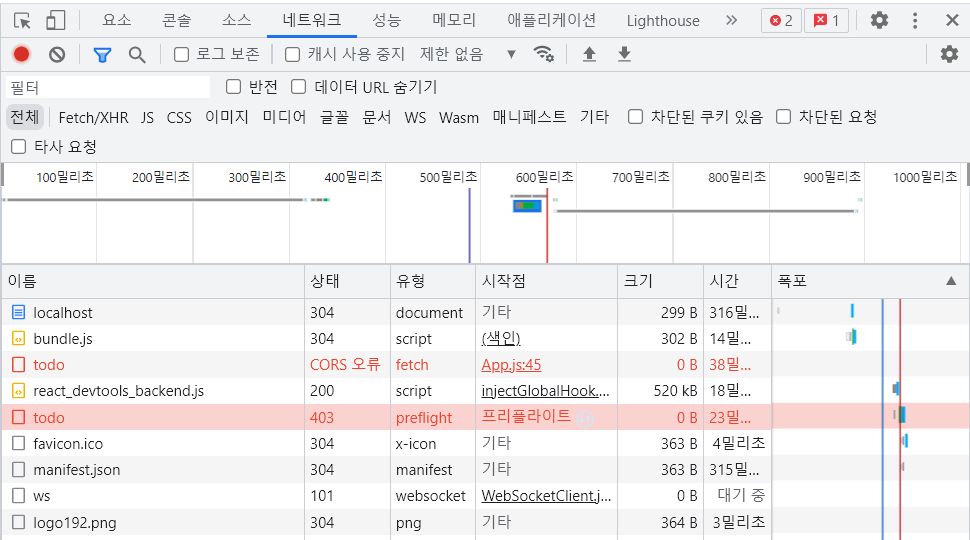The width and height of the screenshot is (970, 540).
Task: Check the 데이터 URL 숨기기 checkbox
Action: click(x=299, y=87)
